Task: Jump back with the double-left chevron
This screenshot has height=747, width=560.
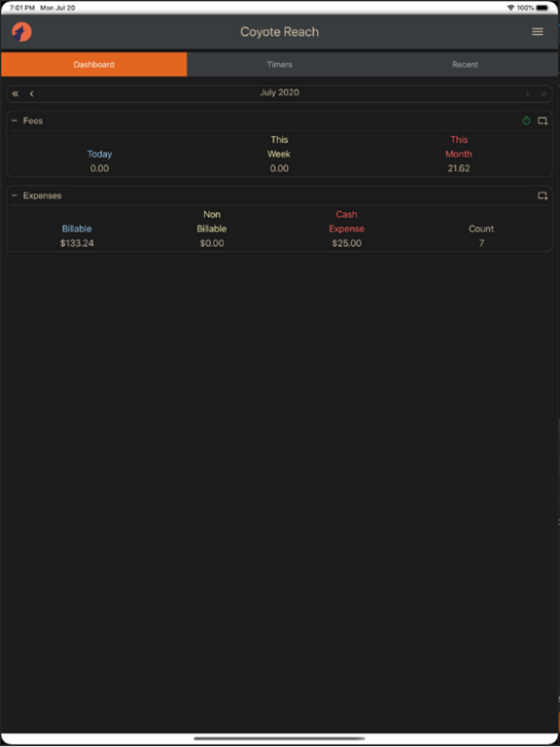Action: (16, 93)
